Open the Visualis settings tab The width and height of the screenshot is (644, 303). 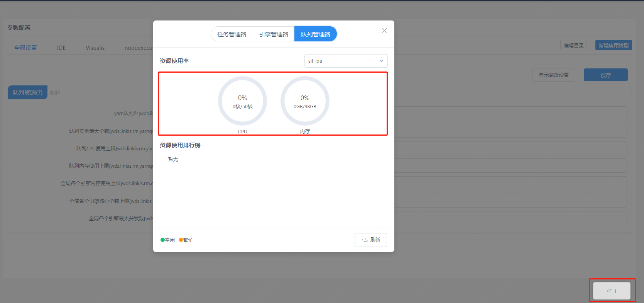pyautogui.click(x=95, y=48)
